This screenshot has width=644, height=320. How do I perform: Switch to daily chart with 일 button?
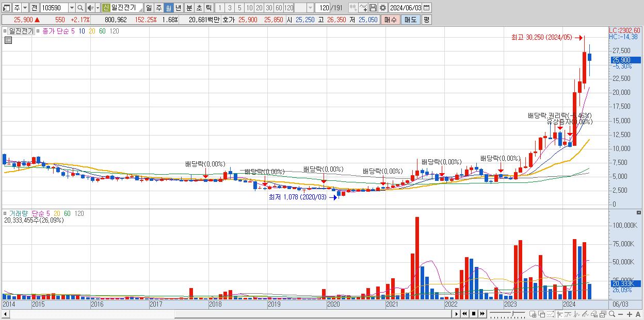click(149, 8)
